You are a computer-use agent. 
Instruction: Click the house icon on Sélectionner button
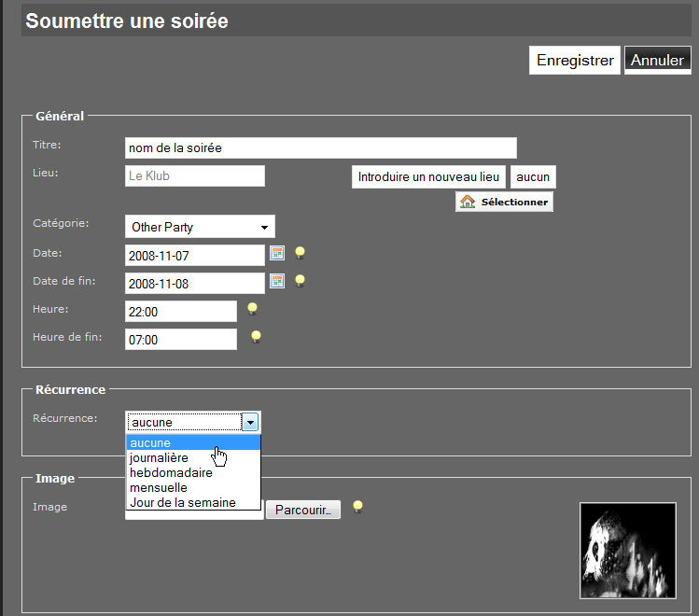pos(468,202)
